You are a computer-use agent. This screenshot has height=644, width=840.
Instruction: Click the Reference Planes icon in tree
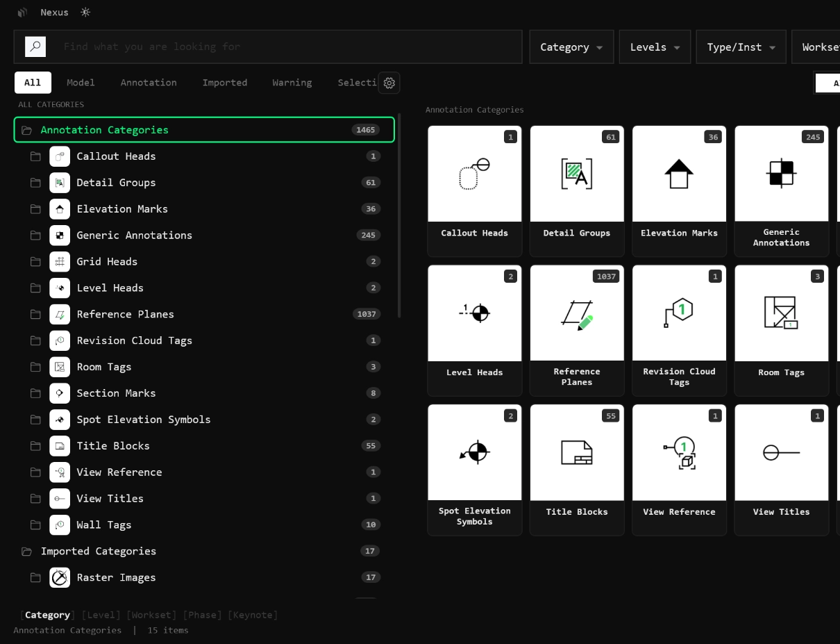point(60,315)
